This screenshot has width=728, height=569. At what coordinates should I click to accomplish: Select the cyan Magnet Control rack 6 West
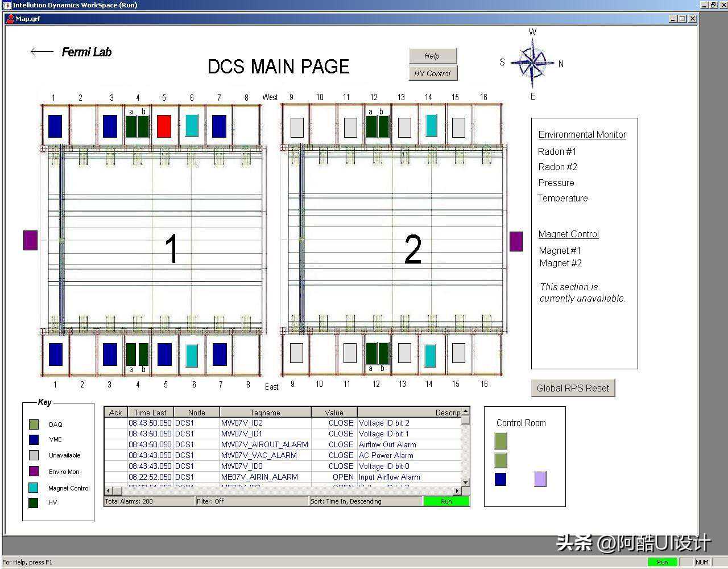point(192,126)
